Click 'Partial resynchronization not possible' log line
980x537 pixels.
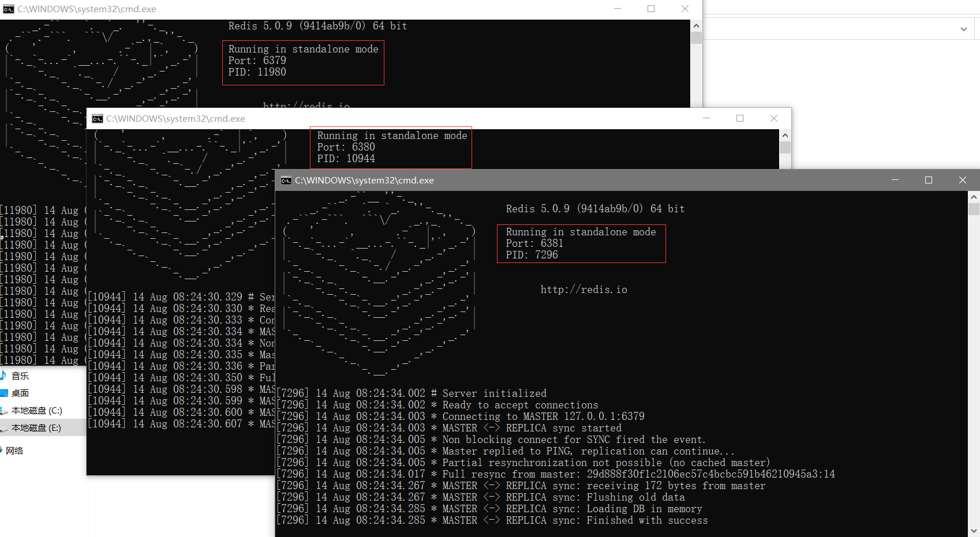[x=523, y=463]
